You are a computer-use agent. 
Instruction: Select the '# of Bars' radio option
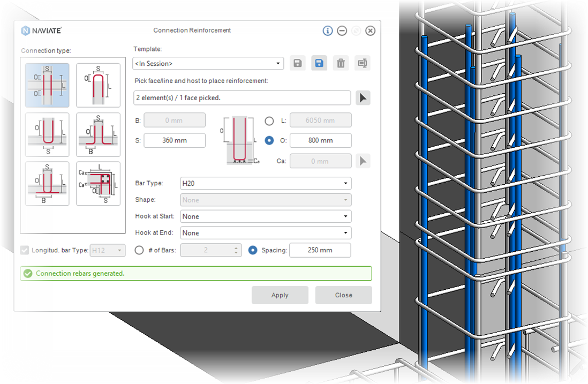pos(139,250)
